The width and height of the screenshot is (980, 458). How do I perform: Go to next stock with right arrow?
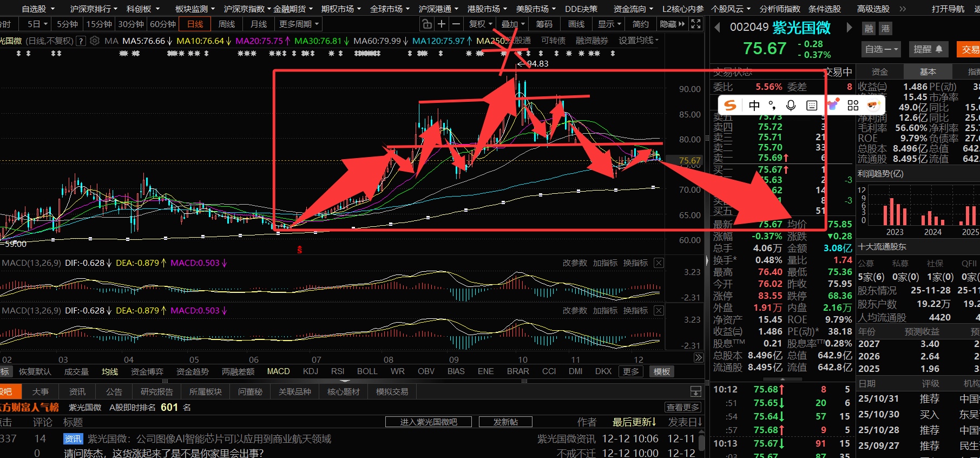(x=849, y=28)
